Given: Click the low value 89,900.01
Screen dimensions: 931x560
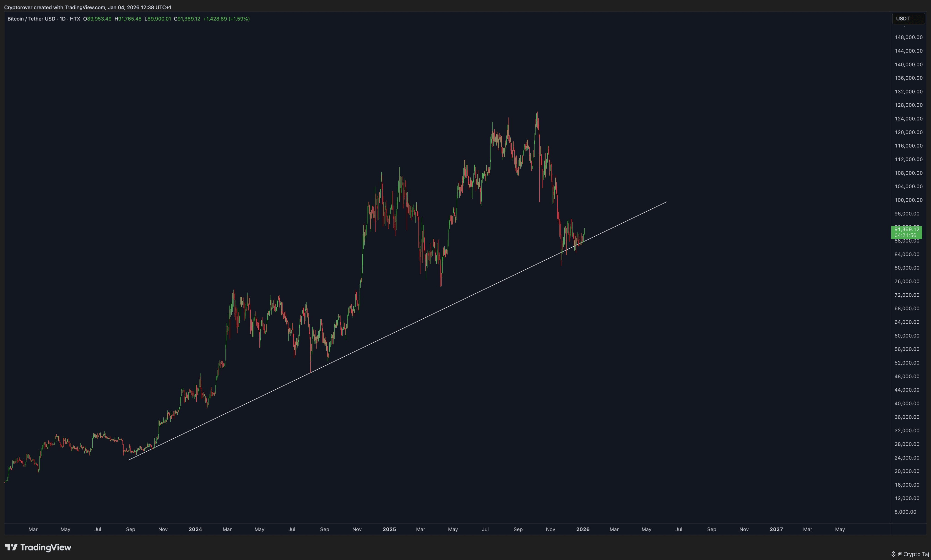Looking at the screenshot, I should click(x=159, y=19).
